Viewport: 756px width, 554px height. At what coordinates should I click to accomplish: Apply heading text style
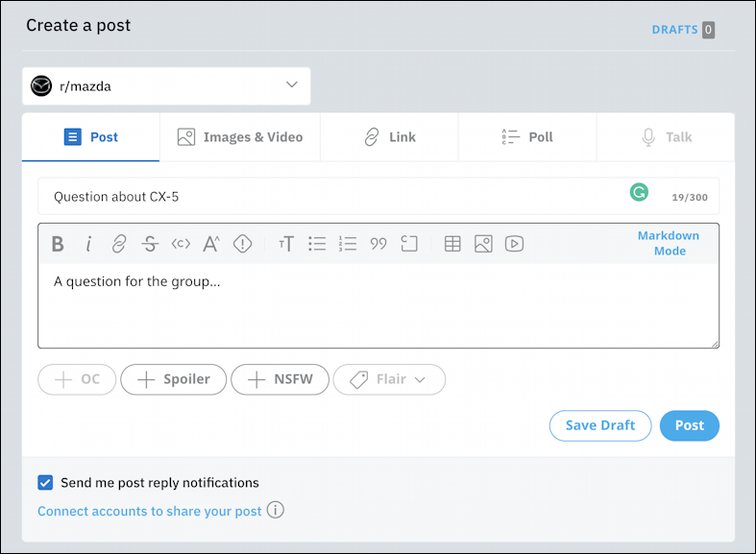pos(286,244)
